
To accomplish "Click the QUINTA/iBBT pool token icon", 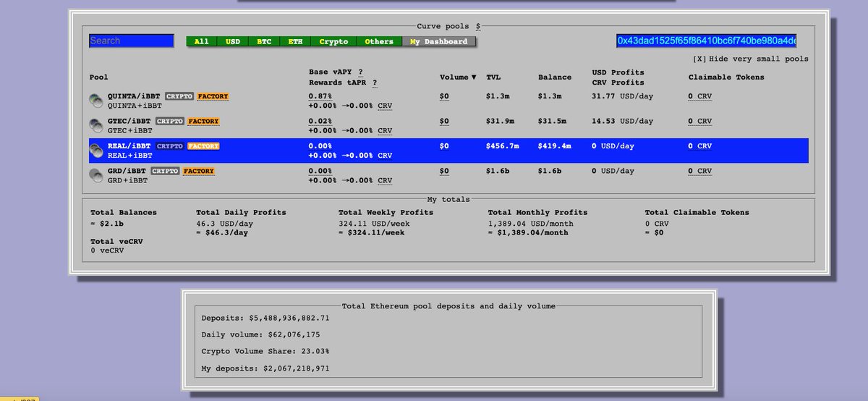I will click(95, 100).
